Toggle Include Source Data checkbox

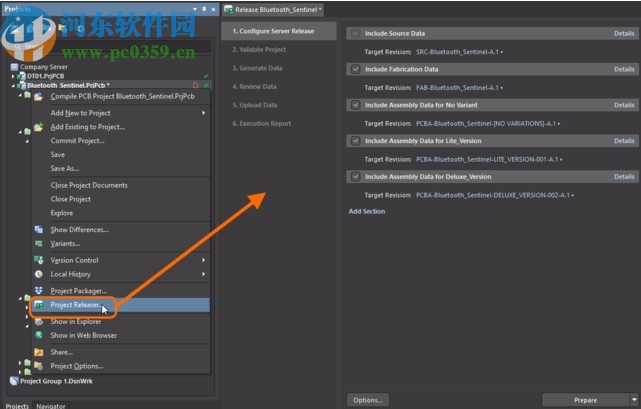pos(355,34)
